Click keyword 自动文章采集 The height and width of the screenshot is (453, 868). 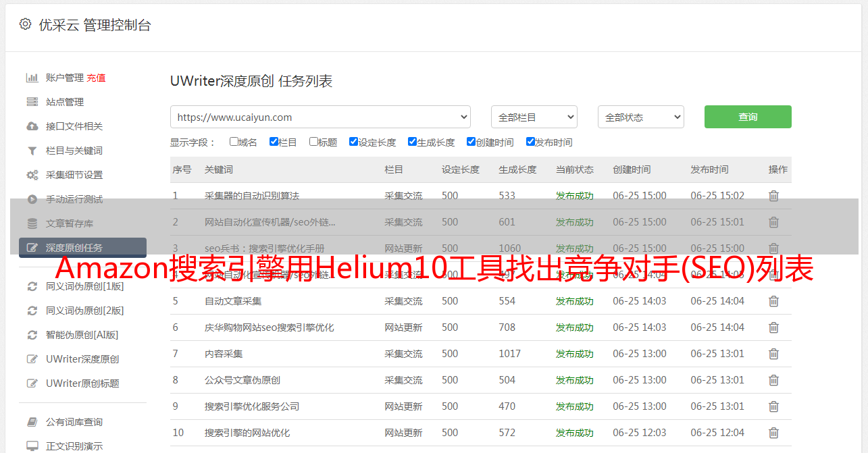pos(233,301)
